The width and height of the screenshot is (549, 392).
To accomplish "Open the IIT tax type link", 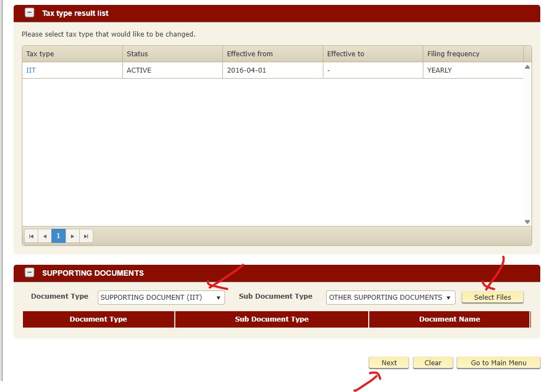I will point(31,70).
